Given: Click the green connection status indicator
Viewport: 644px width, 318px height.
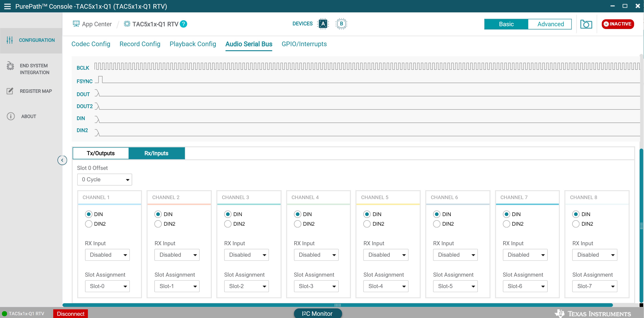Looking at the screenshot, I should [x=4, y=314].
